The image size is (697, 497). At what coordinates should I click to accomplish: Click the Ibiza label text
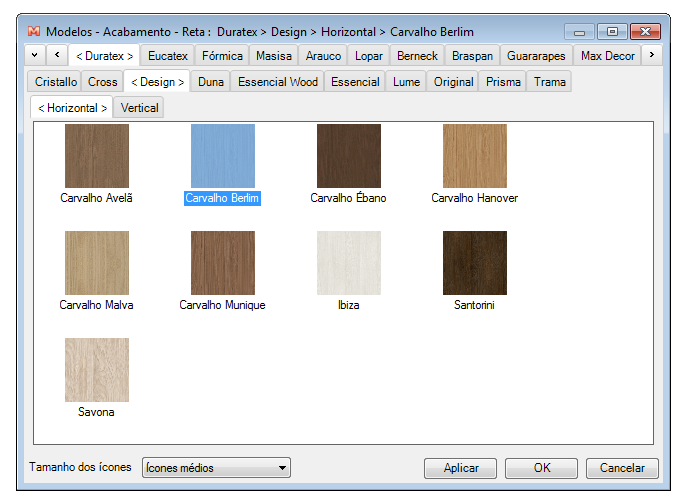pos(348,305)
